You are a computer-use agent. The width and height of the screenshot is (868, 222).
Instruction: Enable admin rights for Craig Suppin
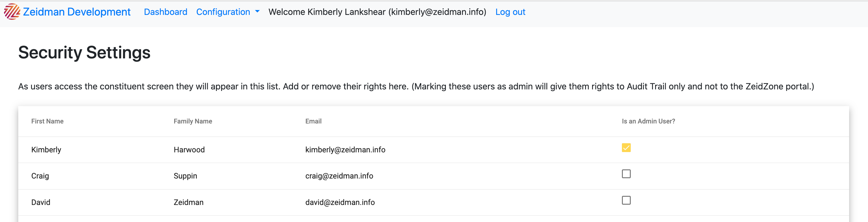click(626, 174)
